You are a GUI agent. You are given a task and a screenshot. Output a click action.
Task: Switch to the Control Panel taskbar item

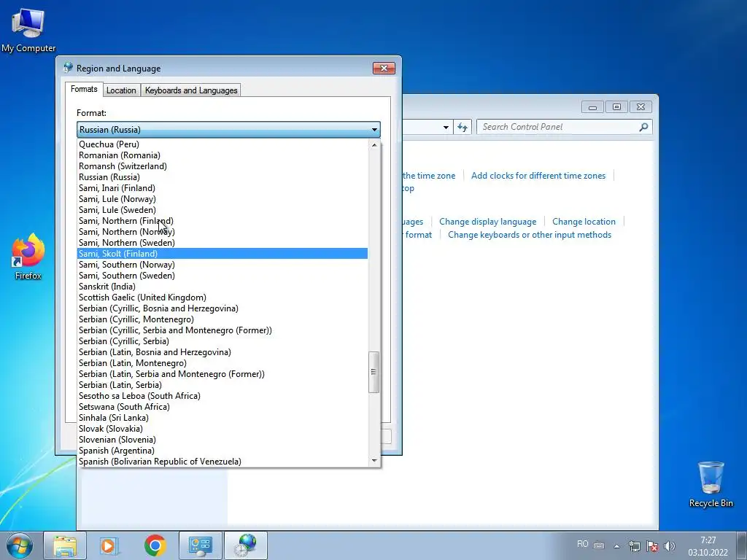click(200, 545)
